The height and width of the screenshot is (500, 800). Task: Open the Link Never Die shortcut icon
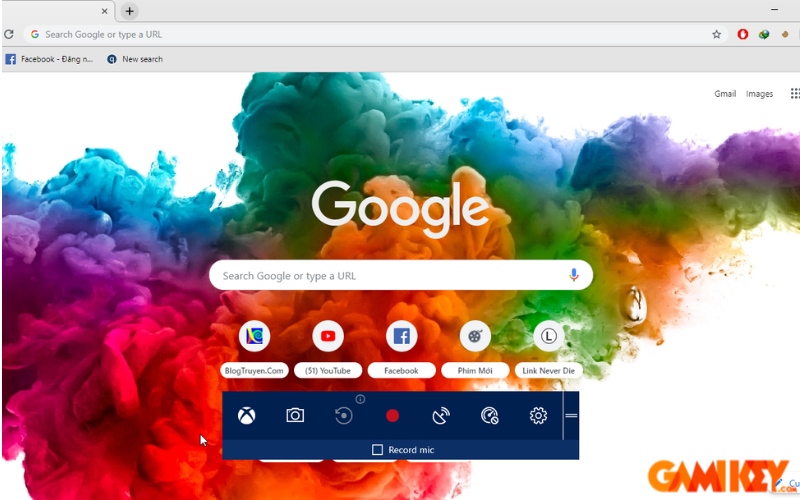pyautogui.click(x=548, y=336)
